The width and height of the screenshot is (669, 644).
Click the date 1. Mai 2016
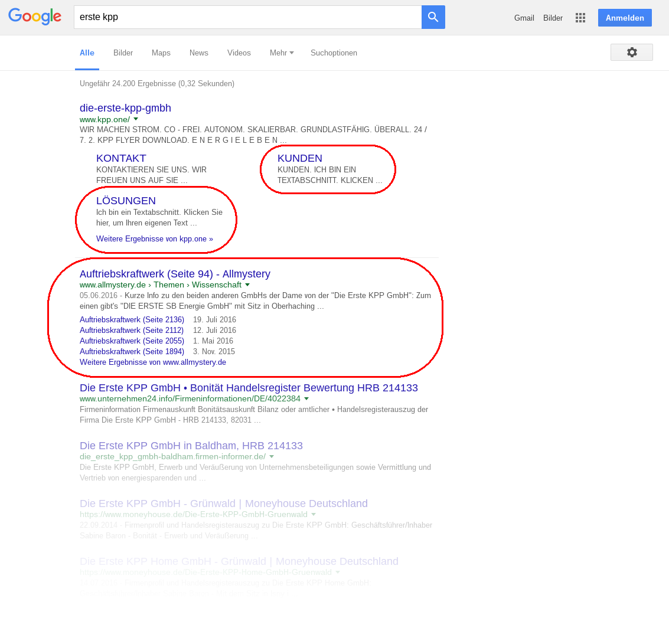click(x=213, y=341)
